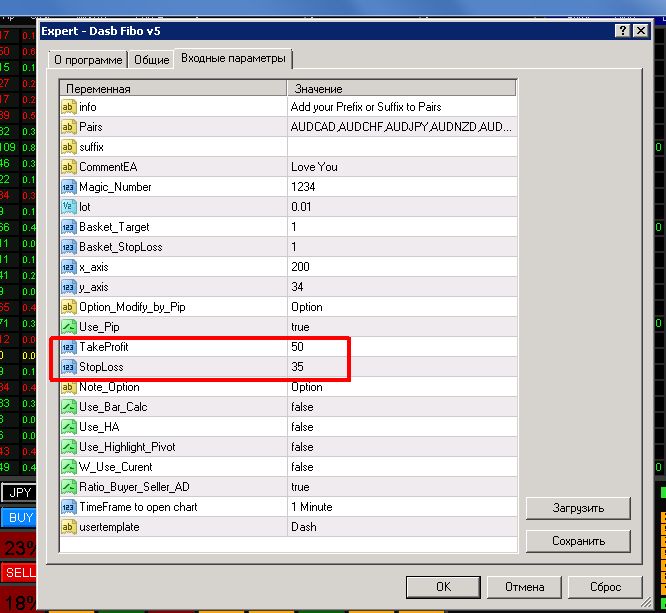Grab the dialog resize grip corner
The image size is (666, 613).
coord(646,602)
